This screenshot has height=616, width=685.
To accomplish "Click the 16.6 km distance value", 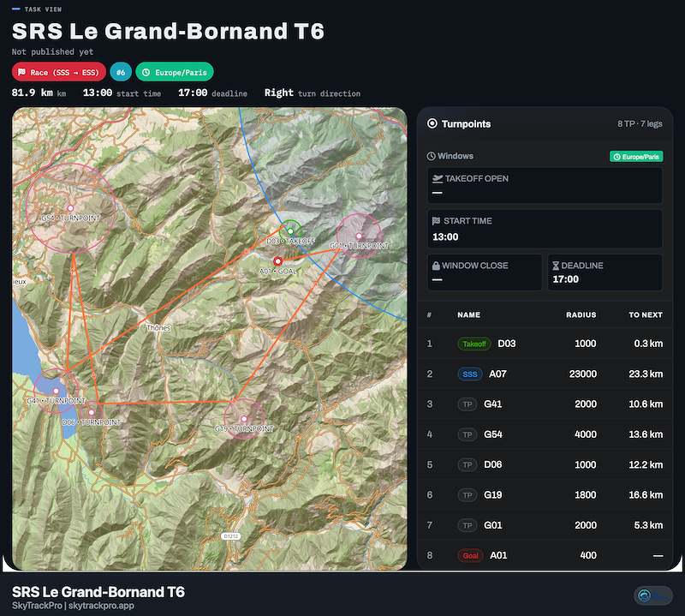I will [646, 494].
